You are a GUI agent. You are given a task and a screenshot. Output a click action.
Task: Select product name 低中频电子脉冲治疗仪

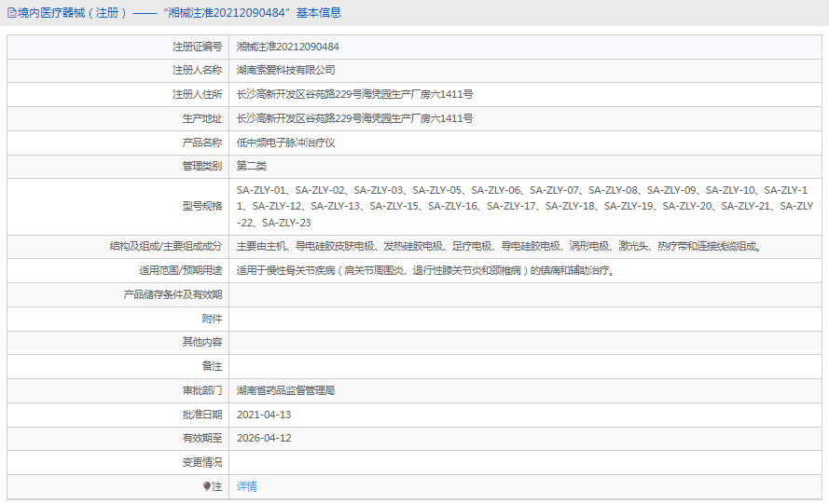click(285, 143)
